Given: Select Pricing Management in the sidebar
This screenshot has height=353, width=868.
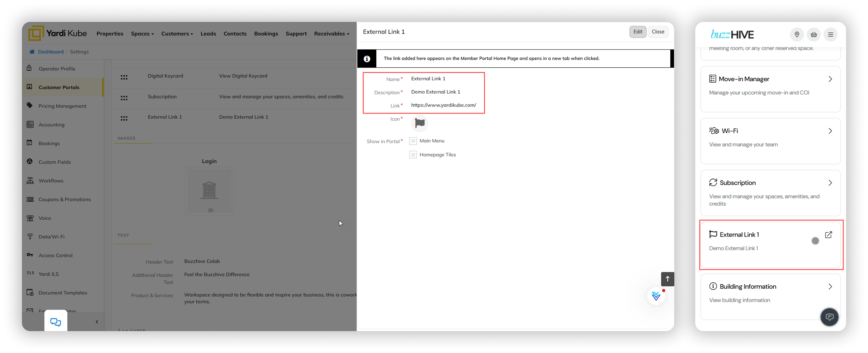Looking at the screenshot, I should point(62,106).
